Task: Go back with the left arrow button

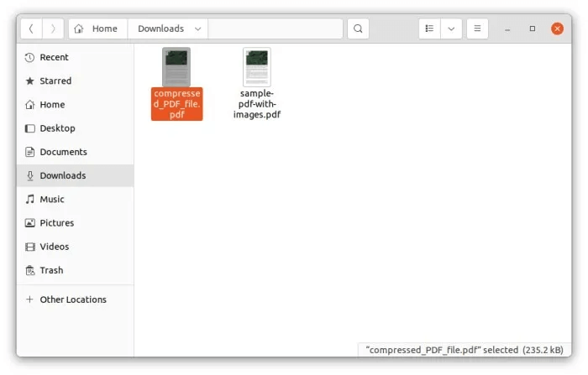Action: pyautogui.click(x=32, y=29)
